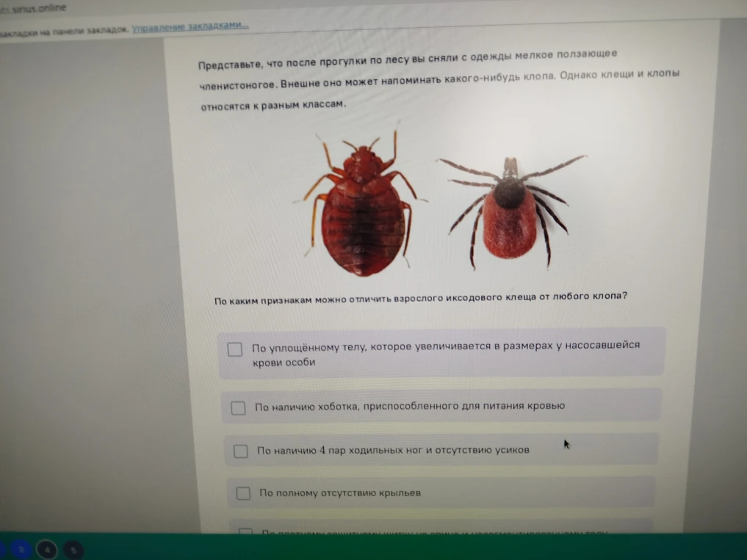Image resolution: width=747 pixels, height=560 pixels.
Task: Click the sinus.online address text
Action: click(32, 8)
